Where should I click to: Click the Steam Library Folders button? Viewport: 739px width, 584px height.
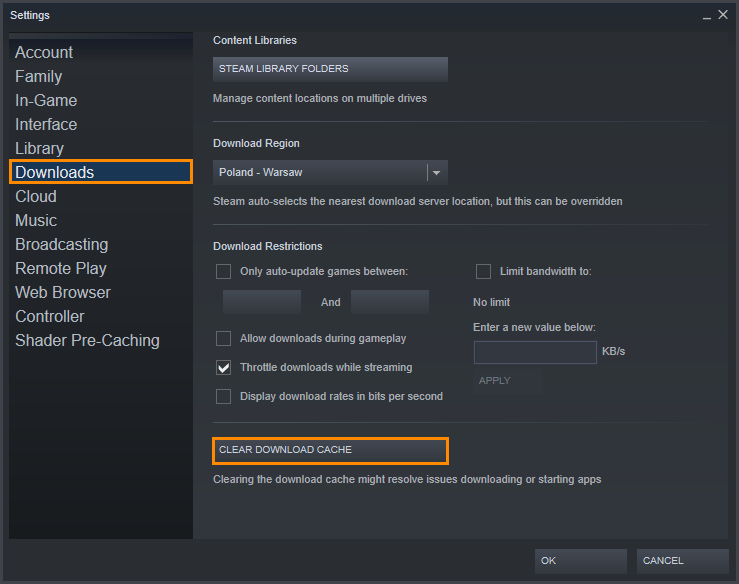pyautogui.click(x=330, y=69)
